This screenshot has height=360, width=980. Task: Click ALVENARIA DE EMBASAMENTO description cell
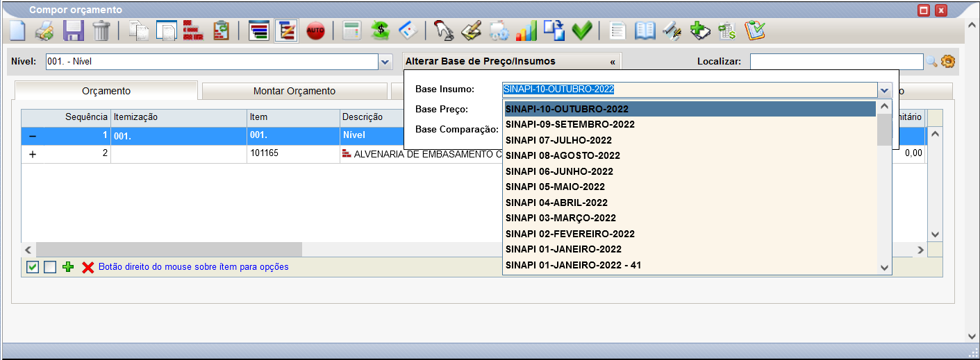pos(422,154)
